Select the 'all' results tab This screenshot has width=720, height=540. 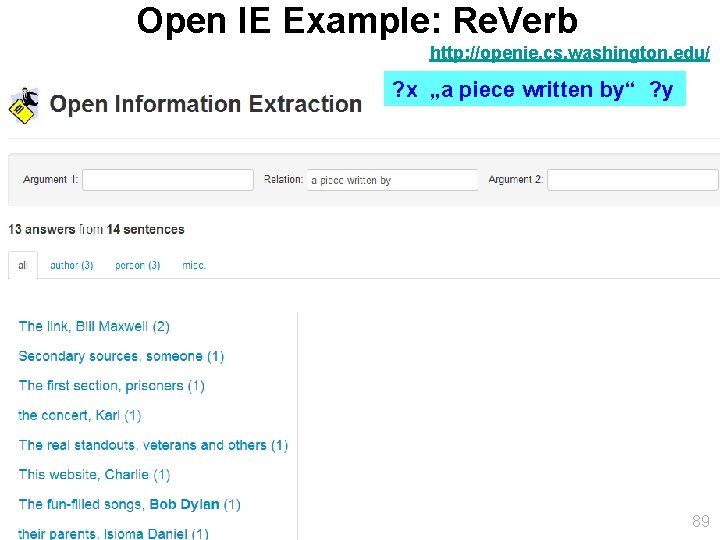pos(22,265)
